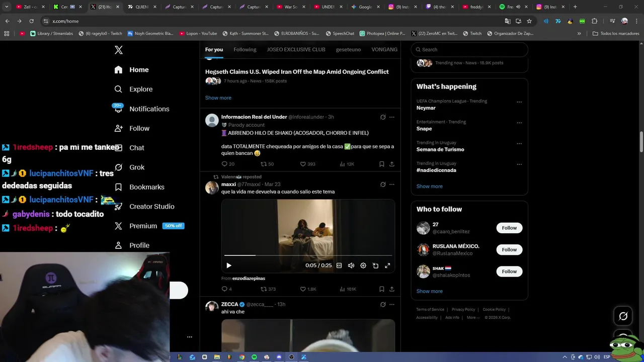Follow the SHAK account

(x=509, y=271)
